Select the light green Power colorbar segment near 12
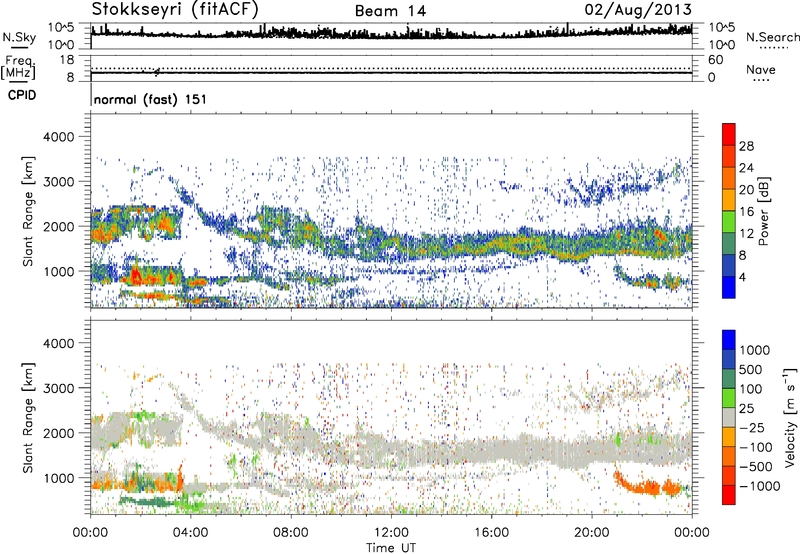 [729, 222]
